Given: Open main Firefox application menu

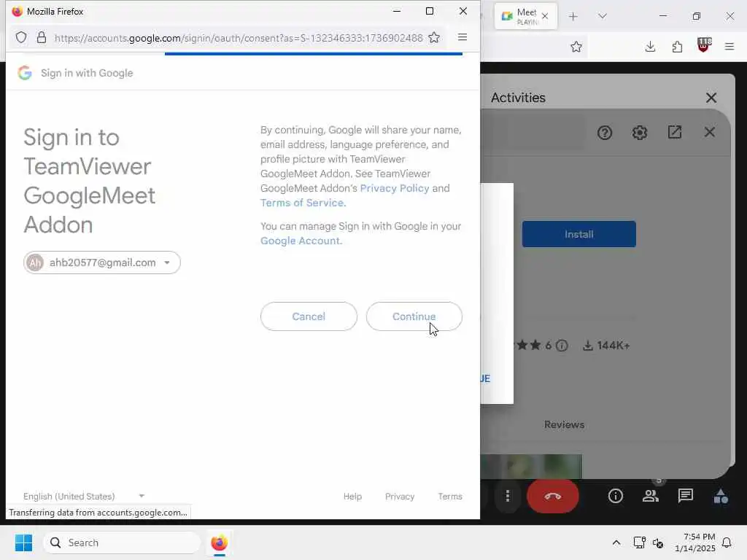Looking at the screenshot, I should coord(729,46).
